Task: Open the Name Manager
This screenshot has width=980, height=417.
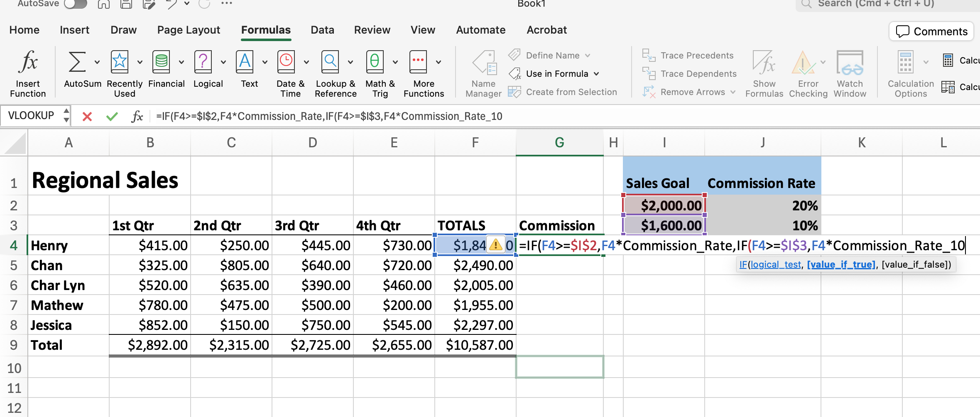Action: pyautogui.click(x=484, y=74)
